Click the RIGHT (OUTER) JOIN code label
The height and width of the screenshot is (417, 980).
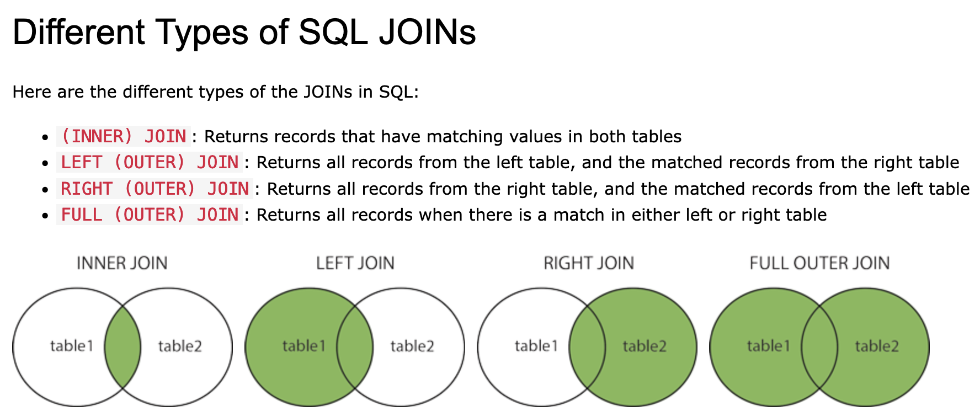click(155, 189)
